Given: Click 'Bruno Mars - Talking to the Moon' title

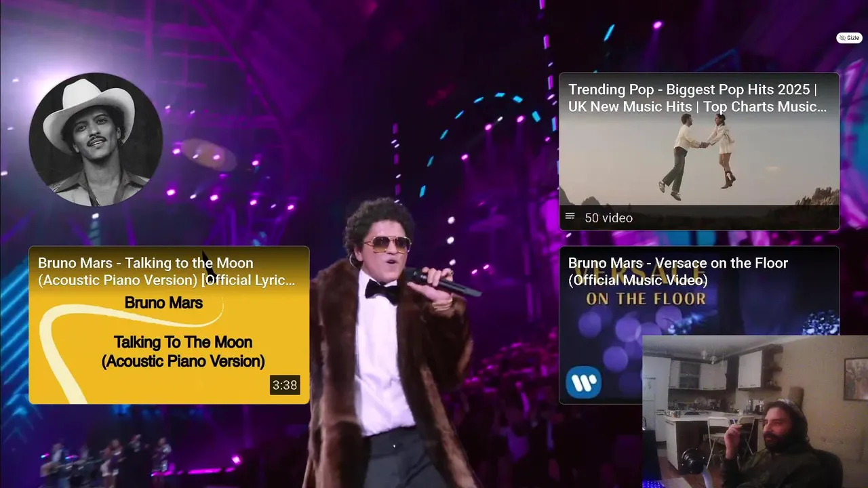Looking at the screenshot, I should (166, 272).
